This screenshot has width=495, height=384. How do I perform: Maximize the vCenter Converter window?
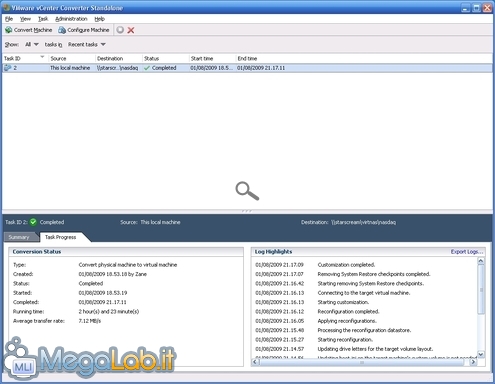tap(477, 8)
